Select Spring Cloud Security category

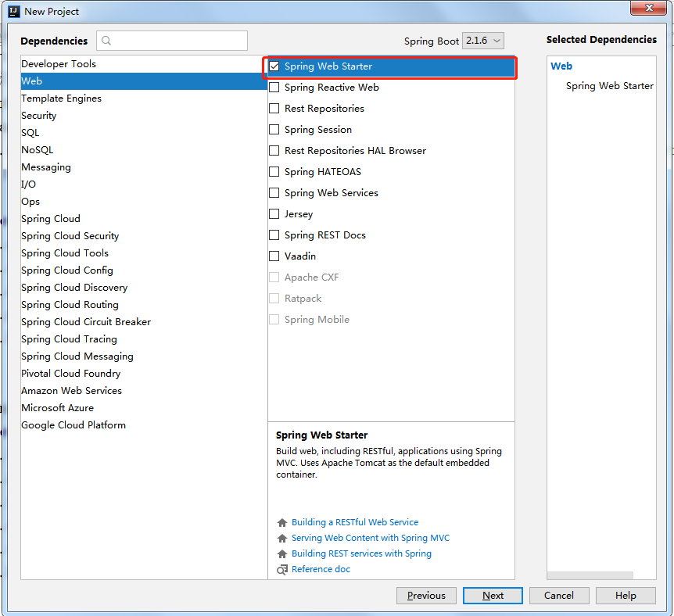click(144, 235)
